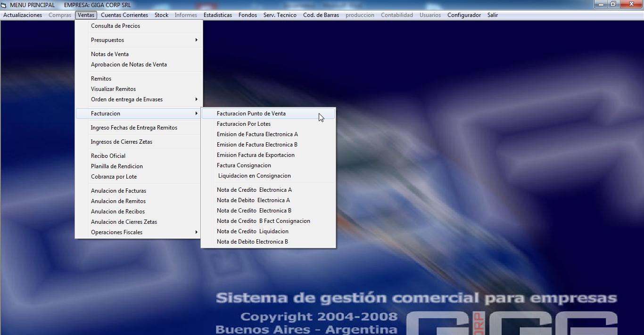Choose Nota de Debito Electronica A
This screenshot has height=335, width=644.
[268, 200]
